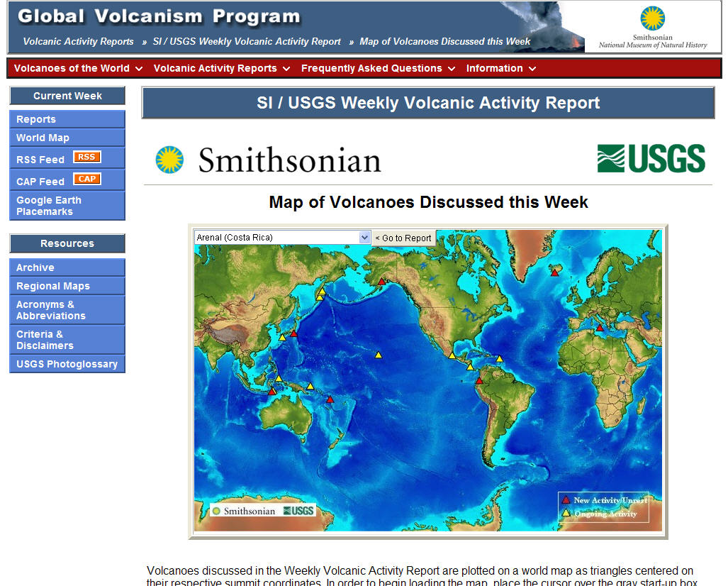Expand the Frequently Asked Questions chevron
This screenshot has height=586, width=728.
[x=452, y=69]
